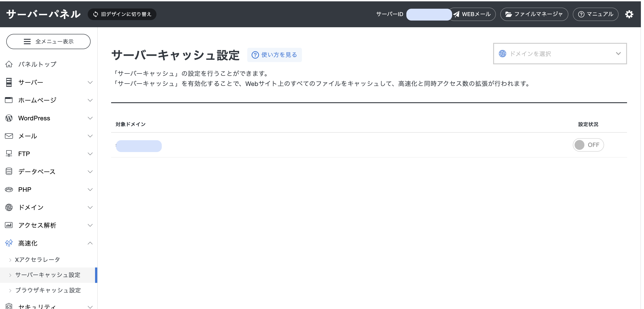Switch to 旧デザイン with the toggle button
Viewport: 644px width, 309px height.
[122, 14]
